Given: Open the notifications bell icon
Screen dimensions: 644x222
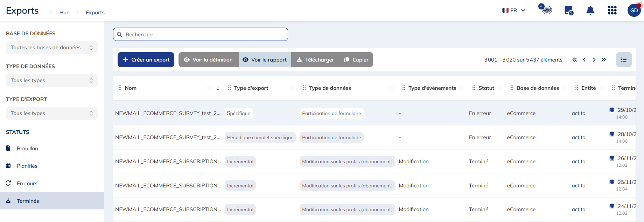Looking at the screenshot, I should [590, 11].
